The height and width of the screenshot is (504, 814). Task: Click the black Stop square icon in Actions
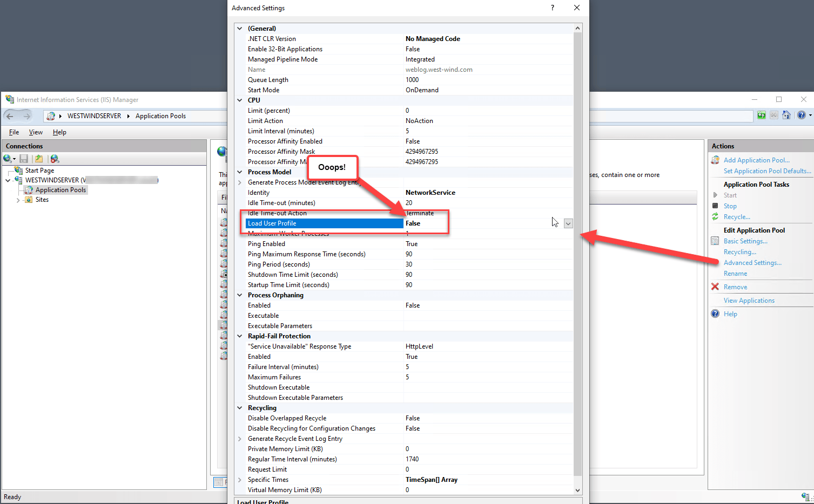pos(715,206)
